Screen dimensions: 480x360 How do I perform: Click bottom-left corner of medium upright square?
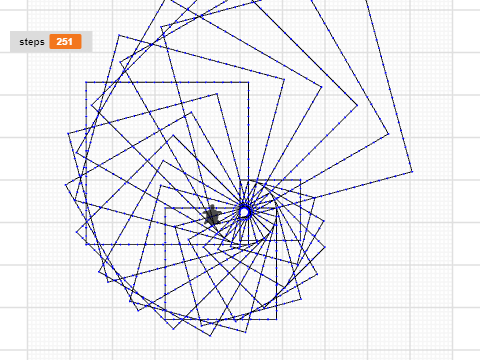(165, 320)
